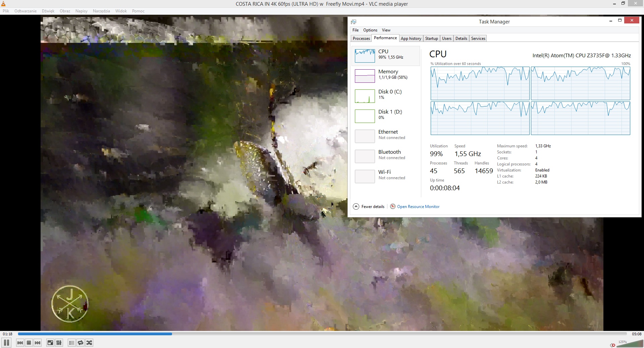
Task: Open Task Manager File menu
Action: tap(356, 30)
